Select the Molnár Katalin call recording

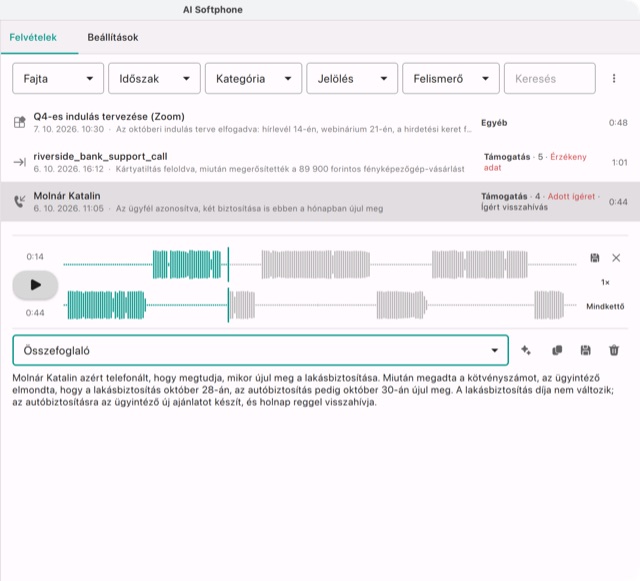pyautogui.click(x=320, y=202)
